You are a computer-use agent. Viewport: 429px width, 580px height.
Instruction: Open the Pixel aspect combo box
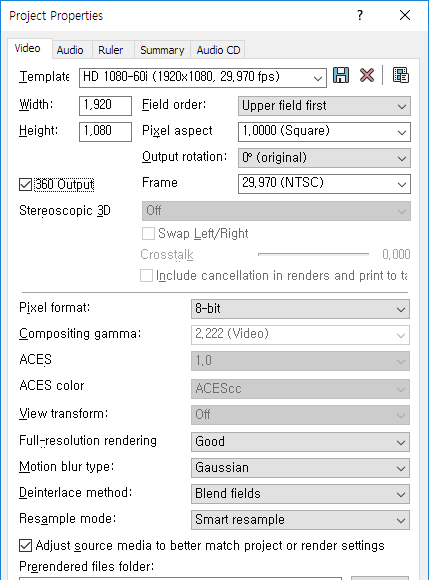324,132
